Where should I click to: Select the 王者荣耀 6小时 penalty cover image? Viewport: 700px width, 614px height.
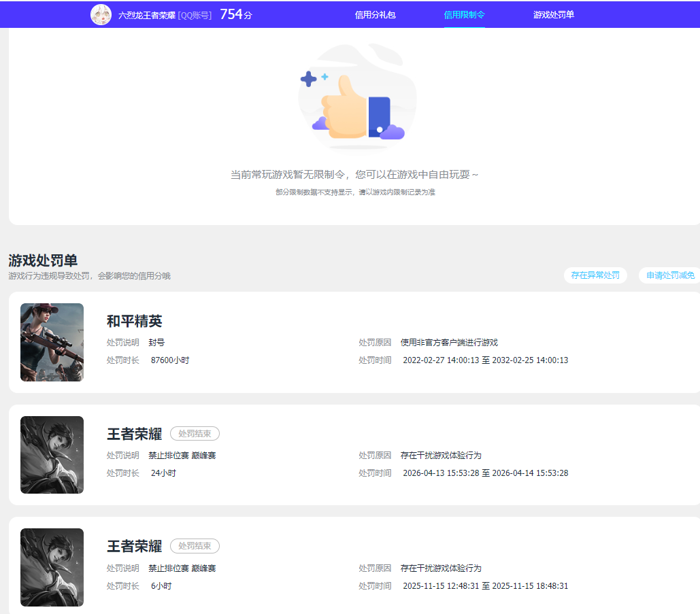[52, 567]
